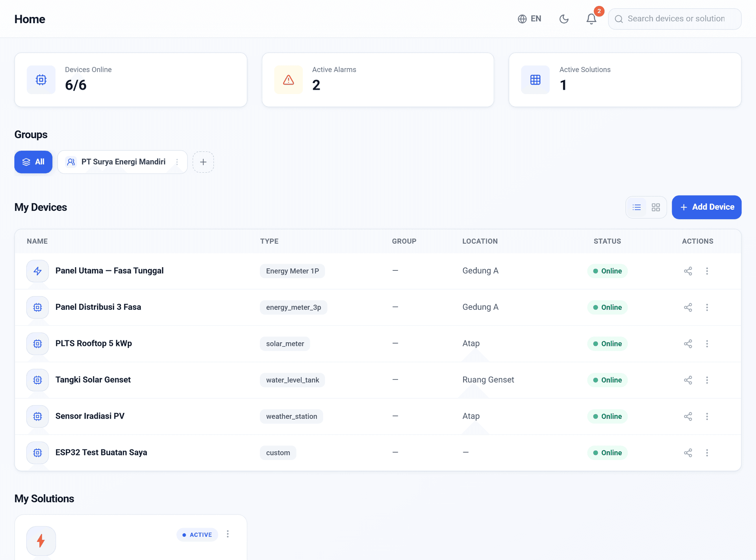The image size is (756, 560).
Task: Click the Active Alarms warning icon
Action: point(289,80)
